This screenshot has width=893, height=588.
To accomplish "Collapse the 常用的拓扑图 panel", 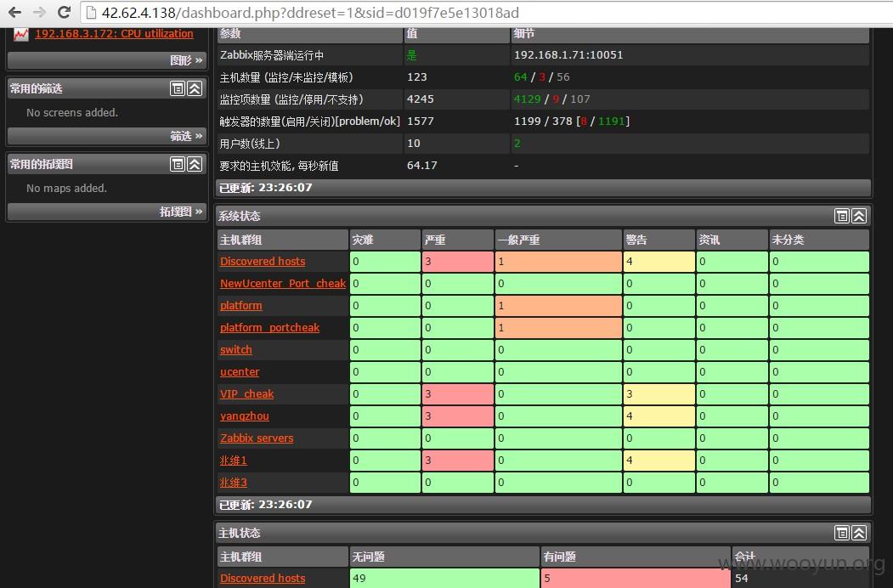I will [x=195, y=164].
